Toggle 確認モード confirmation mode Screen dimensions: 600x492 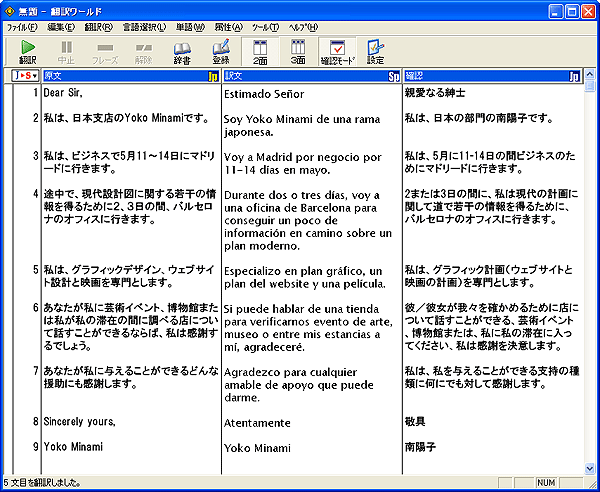tap(338, 52)
